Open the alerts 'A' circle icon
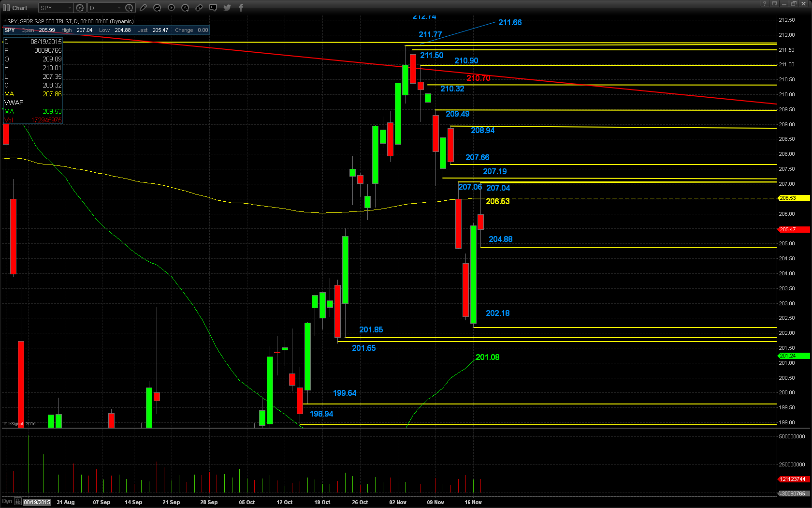The image size is (812, 508). (185, 8)
